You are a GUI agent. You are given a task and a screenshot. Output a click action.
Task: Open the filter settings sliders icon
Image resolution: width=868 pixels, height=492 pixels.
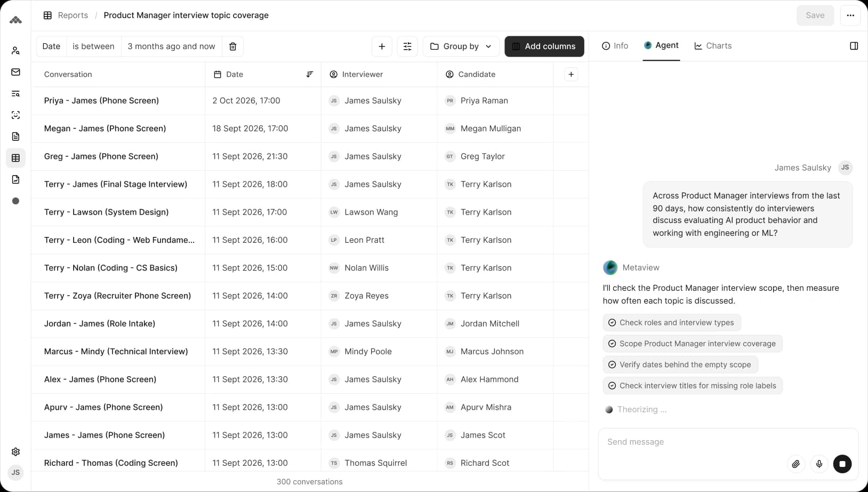pos(407,46)
